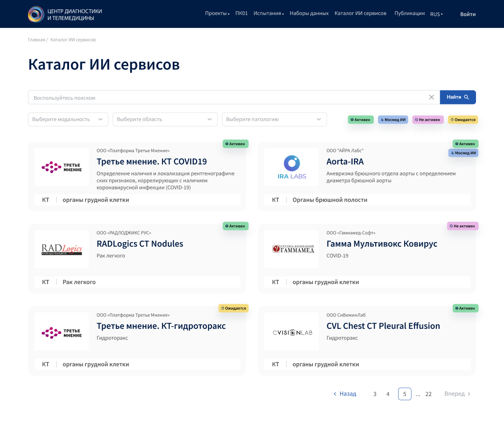Open the Выберите патологию dropdown
The height and width of the screenshot is (438, 504).
(x=274, y=119)
